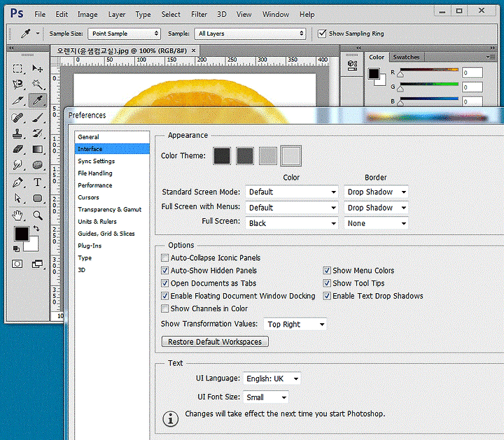
Task: Select the Move tool
Action: (38, 69)
